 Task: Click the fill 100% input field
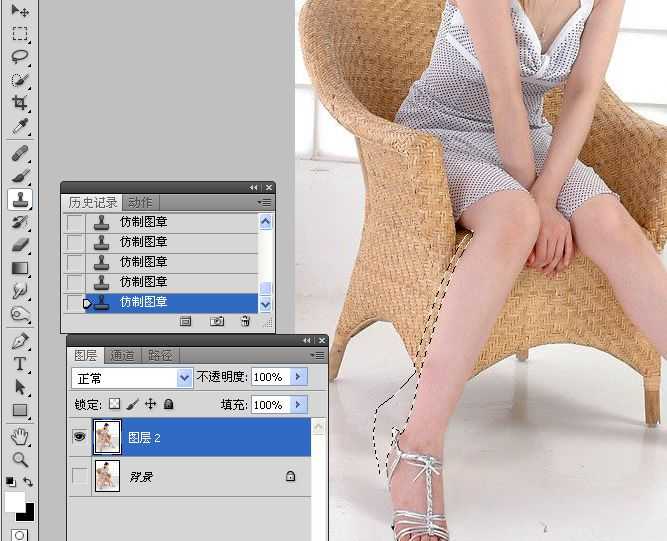[271, 404]
